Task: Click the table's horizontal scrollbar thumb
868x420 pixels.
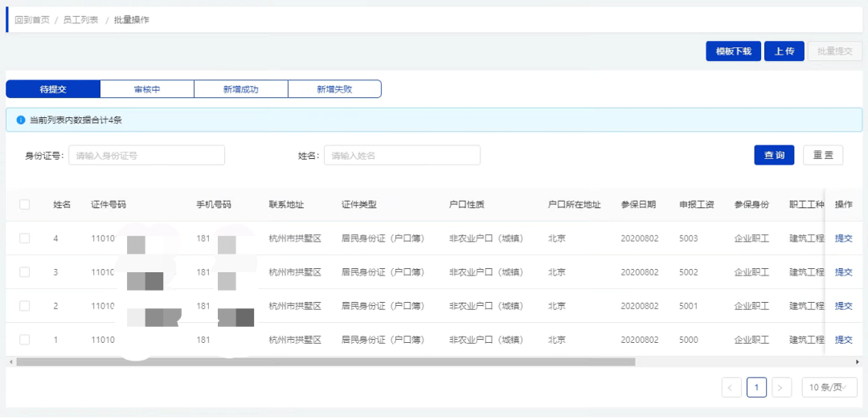Action: coord(325,362)
